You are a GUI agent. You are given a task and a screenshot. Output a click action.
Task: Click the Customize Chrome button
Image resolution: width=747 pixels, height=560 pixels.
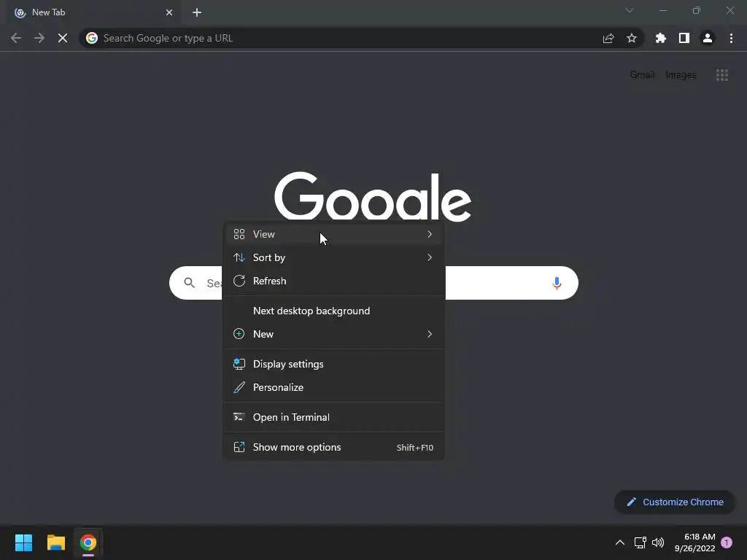coord(675,502)
